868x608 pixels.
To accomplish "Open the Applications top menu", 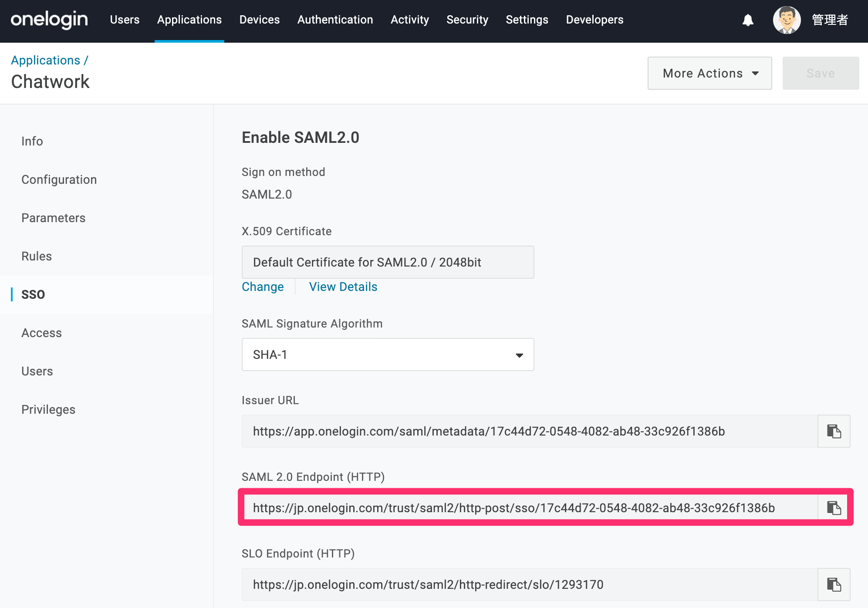I will [x=189, y=20].
